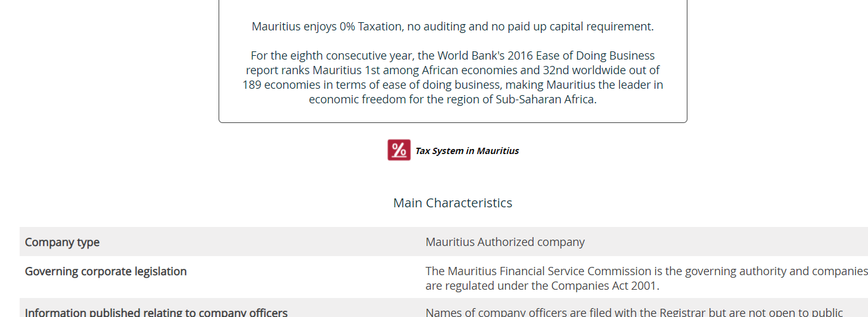Click the Mauritius Financial Service Commission text
This screenshot has width=868, height=317.
(539, 271)
